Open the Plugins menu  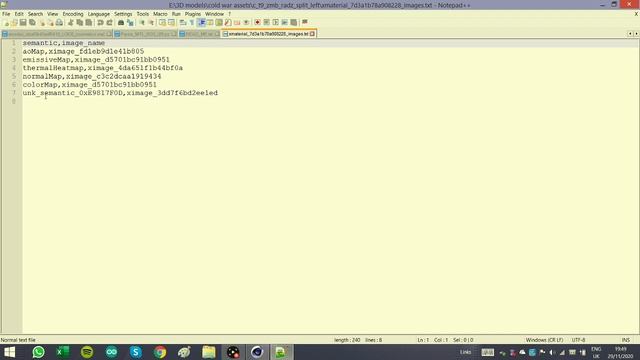pyautogui.click(x=193, y=14)
